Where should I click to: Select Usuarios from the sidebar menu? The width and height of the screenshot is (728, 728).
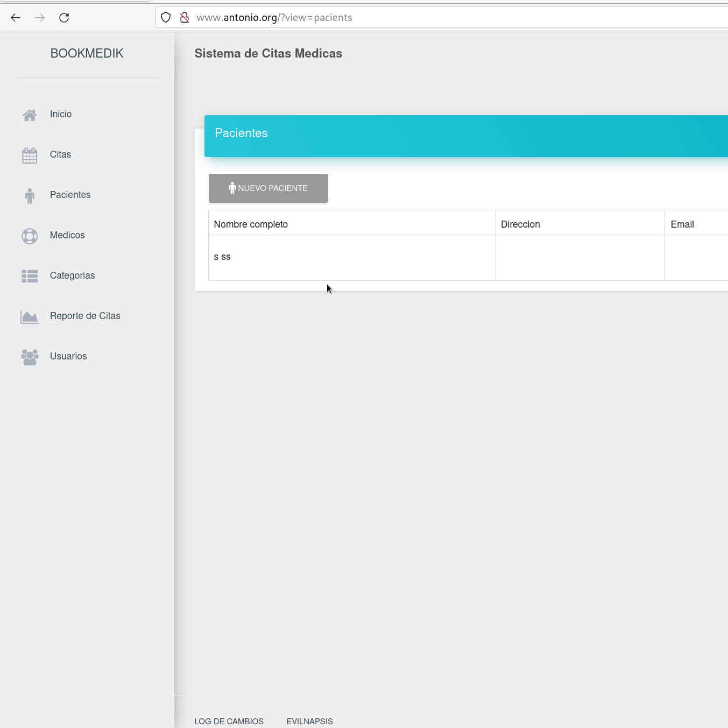[68, 356]
